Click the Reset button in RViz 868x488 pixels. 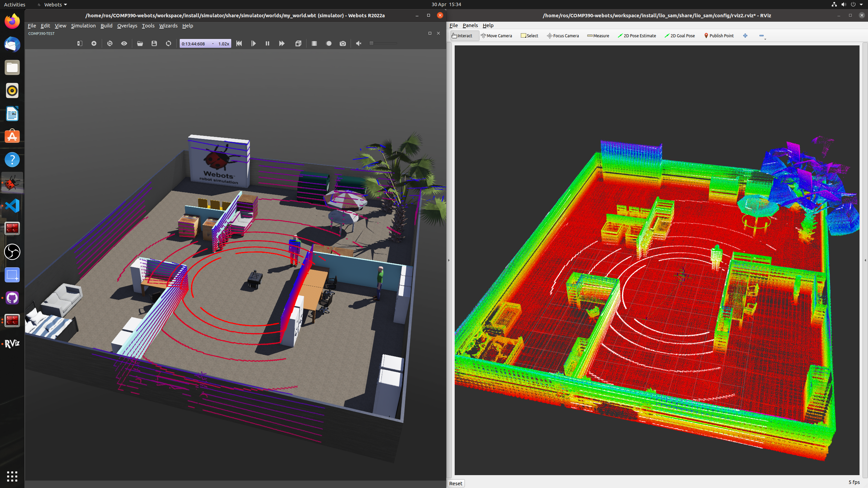(455, 483)
